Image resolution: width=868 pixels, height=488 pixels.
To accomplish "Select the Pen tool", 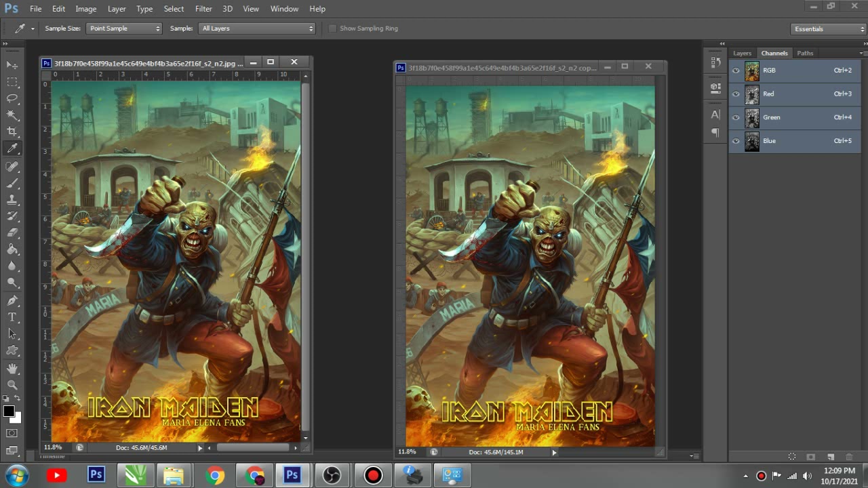I will 12,301.
